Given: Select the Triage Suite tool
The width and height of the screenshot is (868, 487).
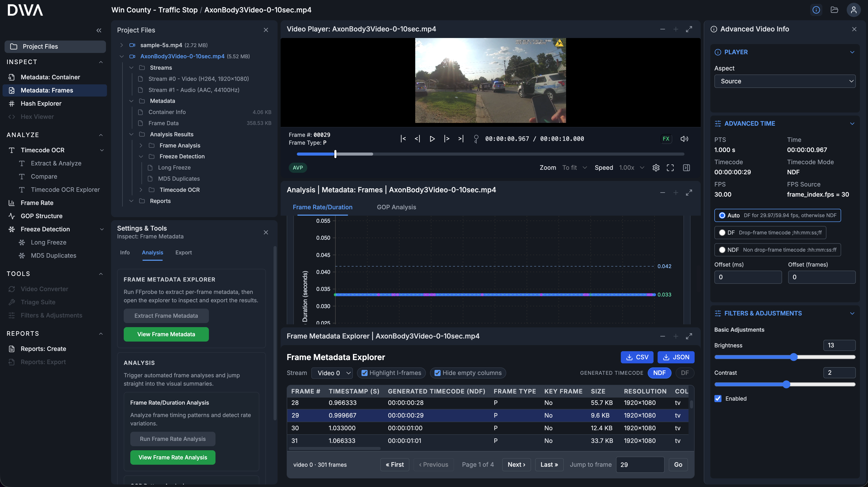Looking at the screenshot, I should pos(39,302).
